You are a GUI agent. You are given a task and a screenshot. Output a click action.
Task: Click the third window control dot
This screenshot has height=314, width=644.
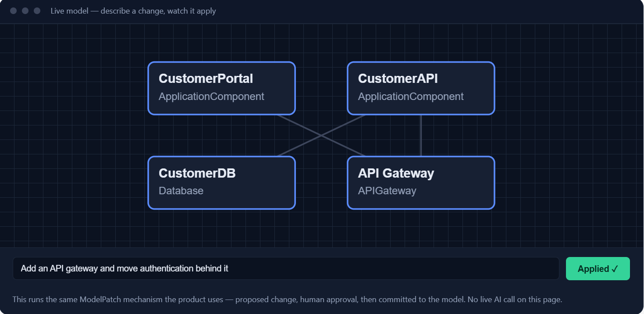[x=37, y=11]
